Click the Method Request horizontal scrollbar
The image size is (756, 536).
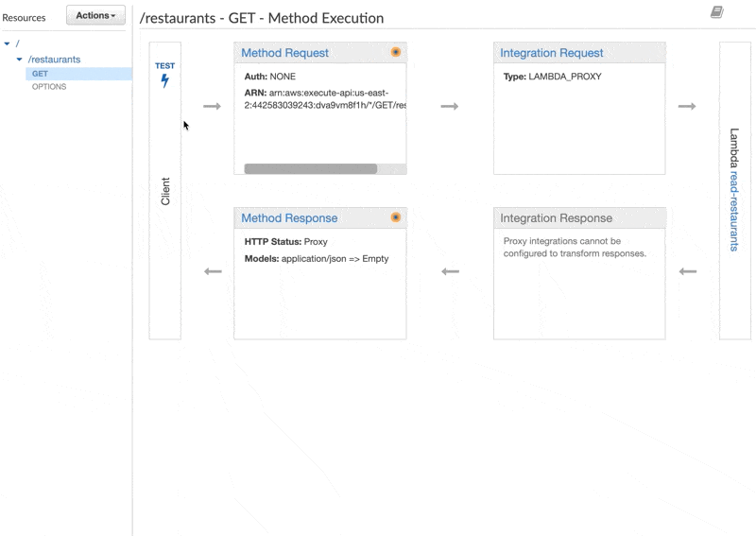(x=310, y=169)
